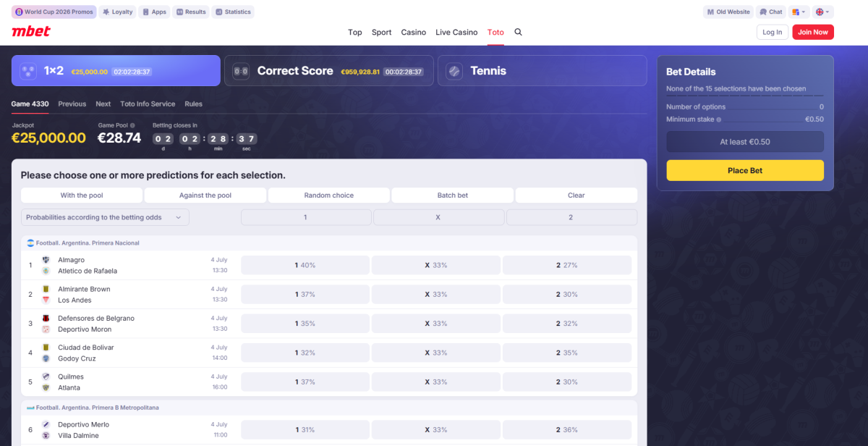Click the Ciudad de Bolivar crest
868x446 pixels.
(46, 348)
